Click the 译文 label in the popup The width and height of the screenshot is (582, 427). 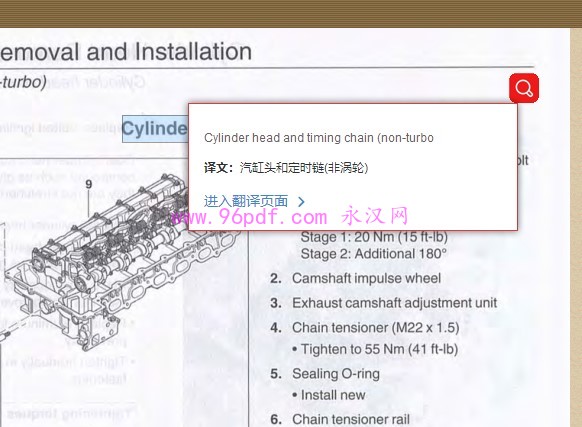[x=218, y=168]
